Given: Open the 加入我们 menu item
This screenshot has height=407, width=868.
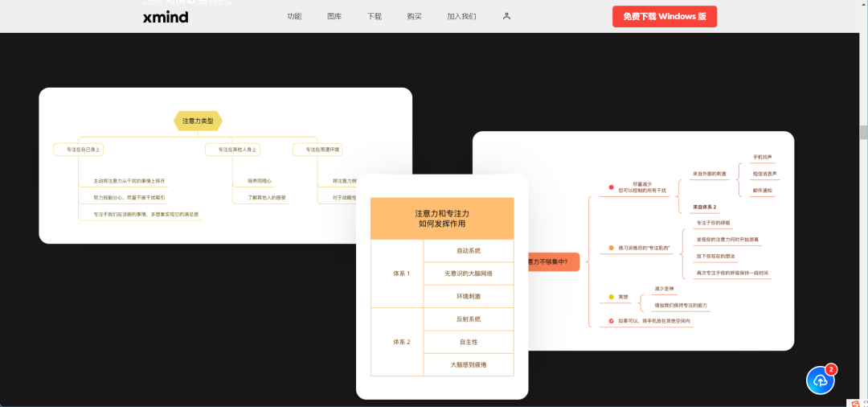Looking at the screenshot, I should (x=461, y=16).
